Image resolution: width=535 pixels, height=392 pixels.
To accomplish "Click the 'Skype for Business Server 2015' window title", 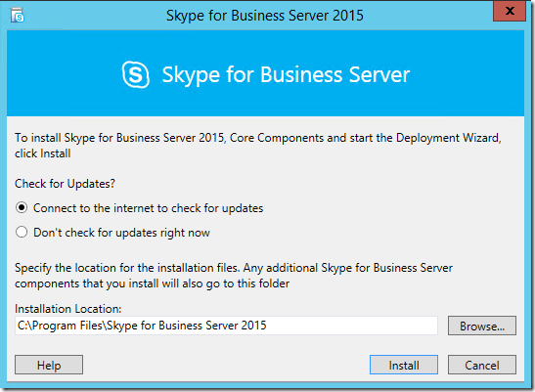I will pyautogui.click(x=265, y=16).
